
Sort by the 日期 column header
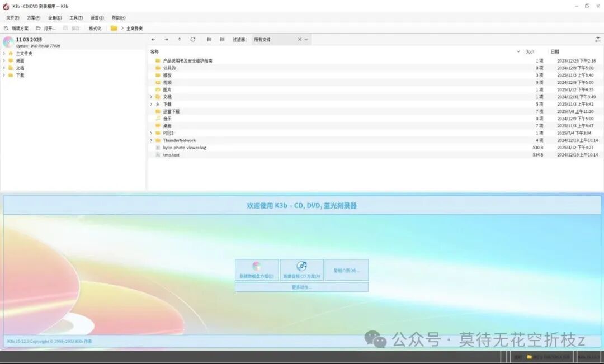555,51
